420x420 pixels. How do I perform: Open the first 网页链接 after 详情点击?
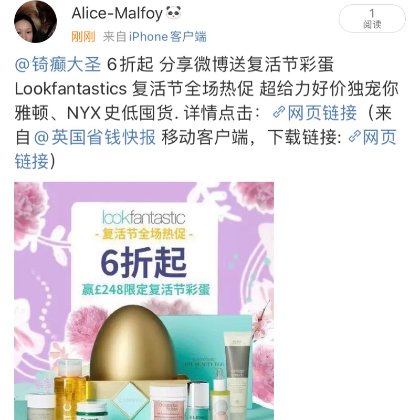(322, 113)
